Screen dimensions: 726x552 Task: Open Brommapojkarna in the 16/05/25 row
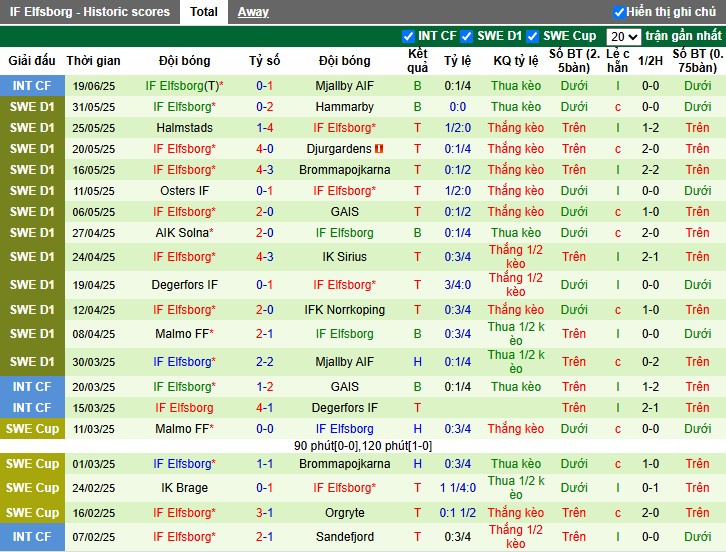click(344, 170)
